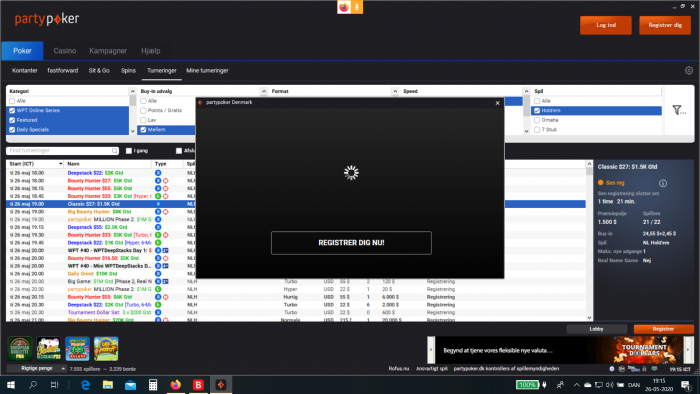Collapse the Kategori filter panel arrow
This screenshot has height=394, width=700.
click(133, 91)
